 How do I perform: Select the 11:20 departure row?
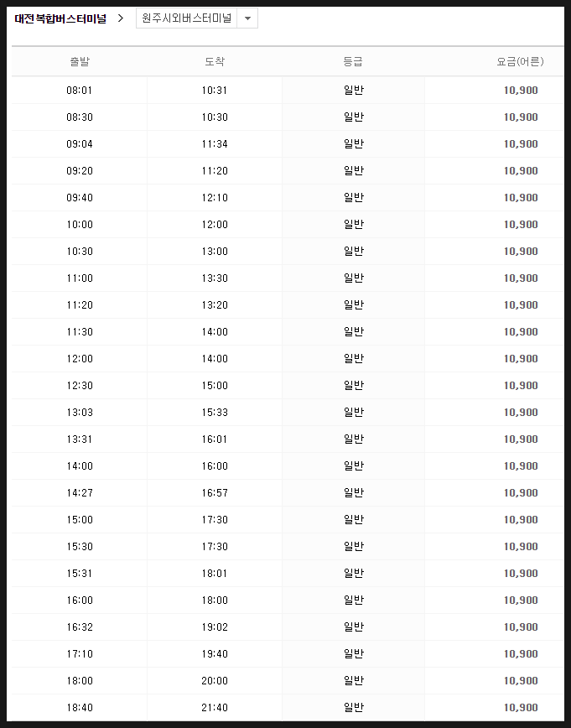click(x=288, y=305)
